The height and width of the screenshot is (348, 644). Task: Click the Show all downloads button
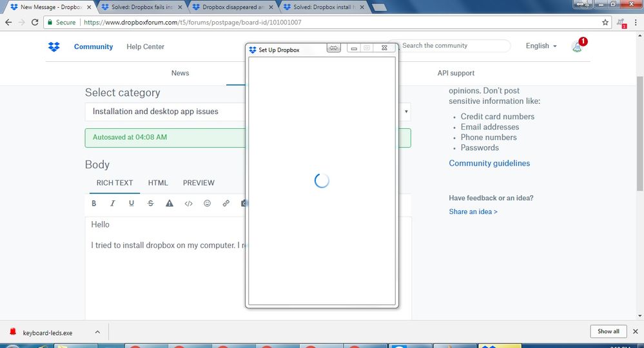tap(608, 331)
